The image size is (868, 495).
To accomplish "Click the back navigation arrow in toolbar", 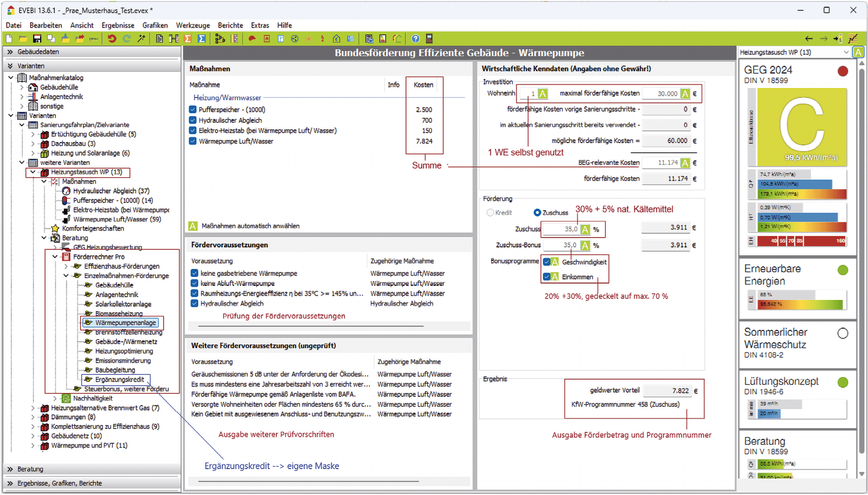I will pos(809,39).
